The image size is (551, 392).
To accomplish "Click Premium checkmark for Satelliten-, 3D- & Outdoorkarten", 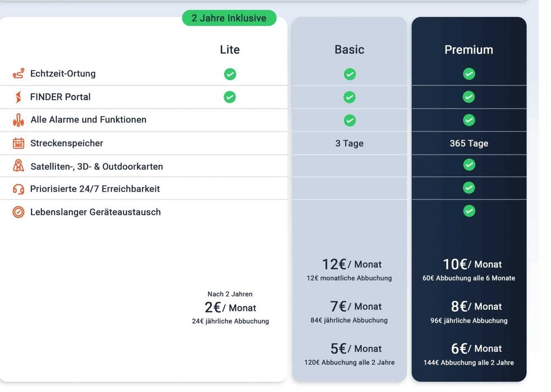I will coord(469,165).
